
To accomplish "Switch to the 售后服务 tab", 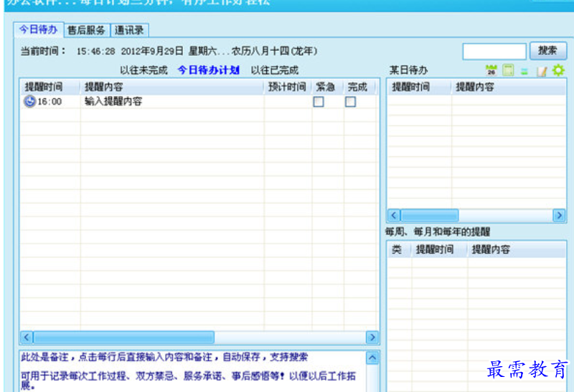I will point(87,30).
